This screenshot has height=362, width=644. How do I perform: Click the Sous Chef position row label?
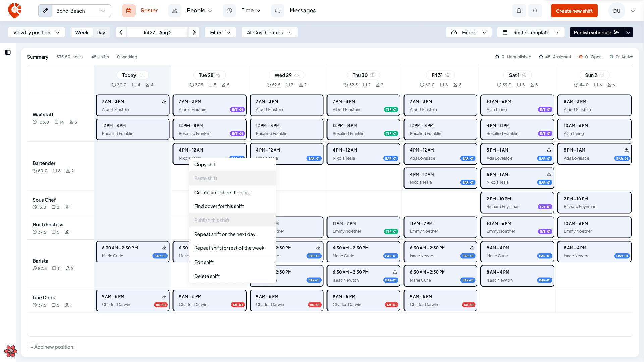tap(44, 200)
